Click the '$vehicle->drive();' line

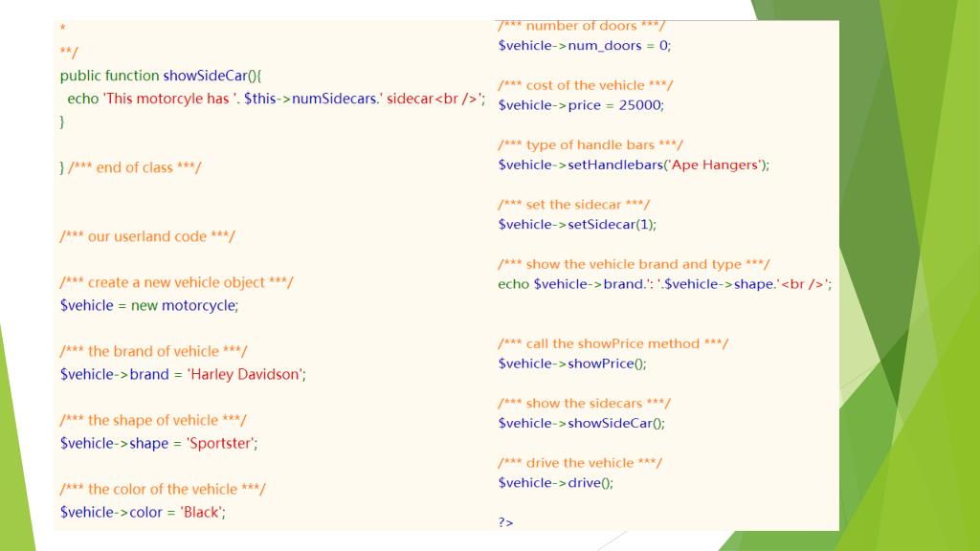(556, 483)
